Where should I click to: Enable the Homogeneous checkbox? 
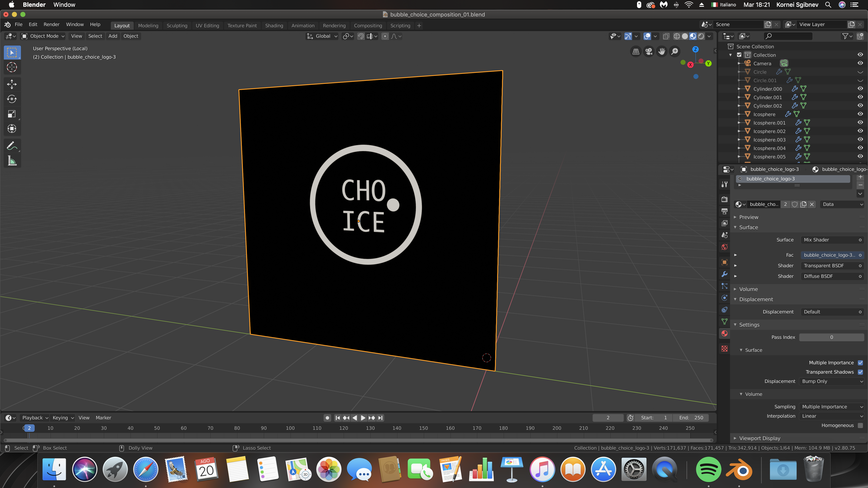(860, 425)
